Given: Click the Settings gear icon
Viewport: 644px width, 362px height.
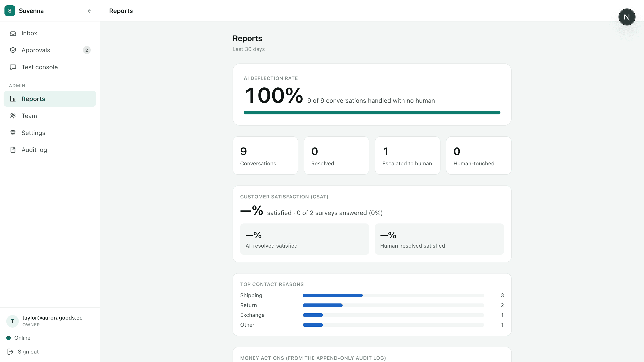Looking at the screenshot, I should (13, 133).
